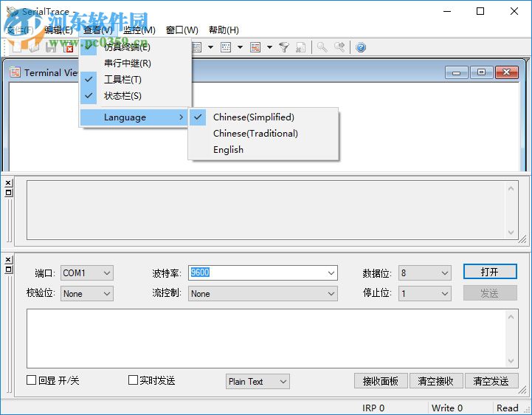Float the send panel with its square icon
Image resolution: width=532 pixels, height=415 pixels.
tap(8, 270)
